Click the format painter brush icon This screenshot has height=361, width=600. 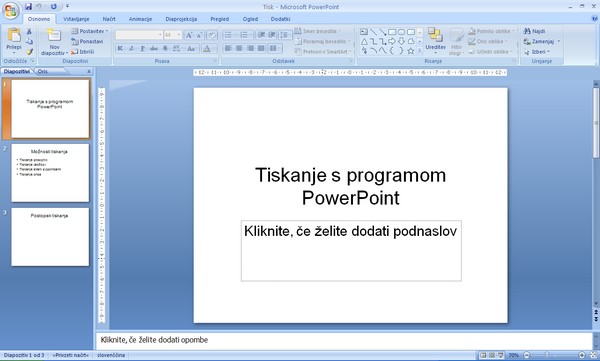click(x=29, y=52)
